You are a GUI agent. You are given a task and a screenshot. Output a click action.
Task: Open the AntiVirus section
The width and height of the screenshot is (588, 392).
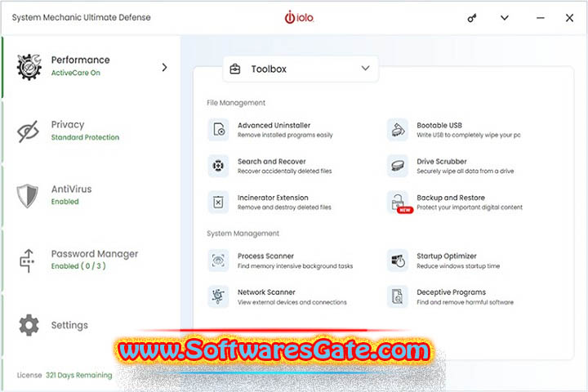91,195
